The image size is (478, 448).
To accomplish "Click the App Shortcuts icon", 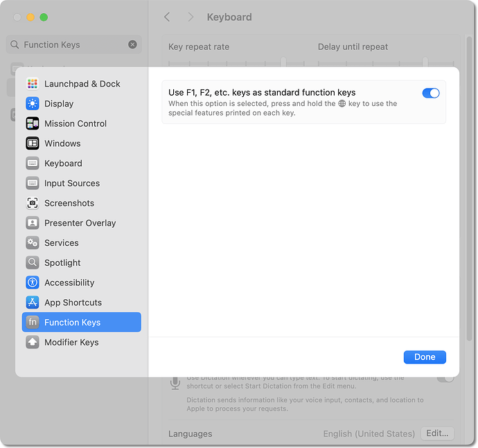I will [x=33, y=303].
